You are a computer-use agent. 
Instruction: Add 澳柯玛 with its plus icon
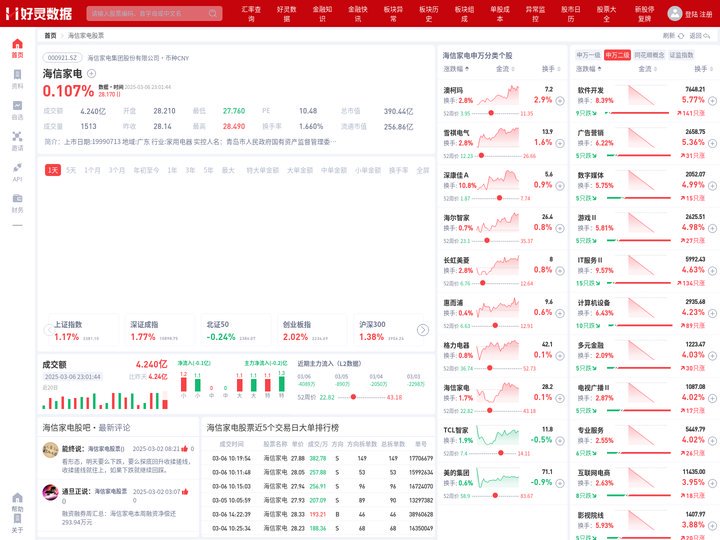tap(560, 101)
